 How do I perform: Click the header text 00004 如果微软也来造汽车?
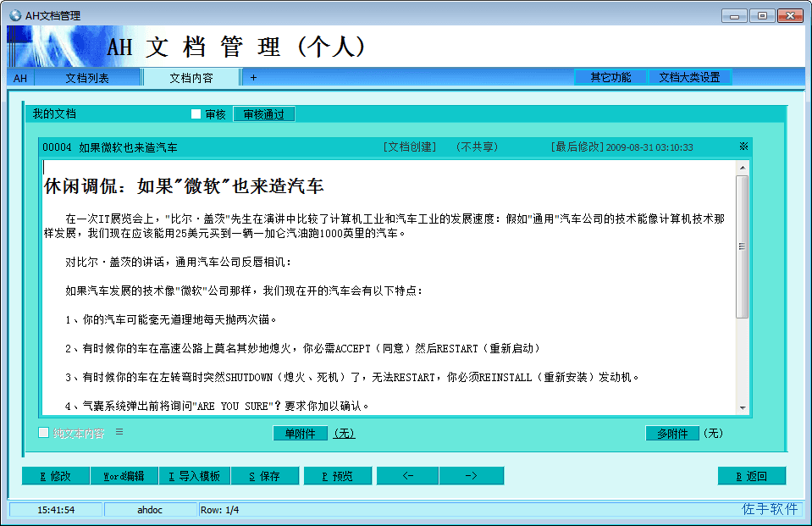(x=110, y=147)
